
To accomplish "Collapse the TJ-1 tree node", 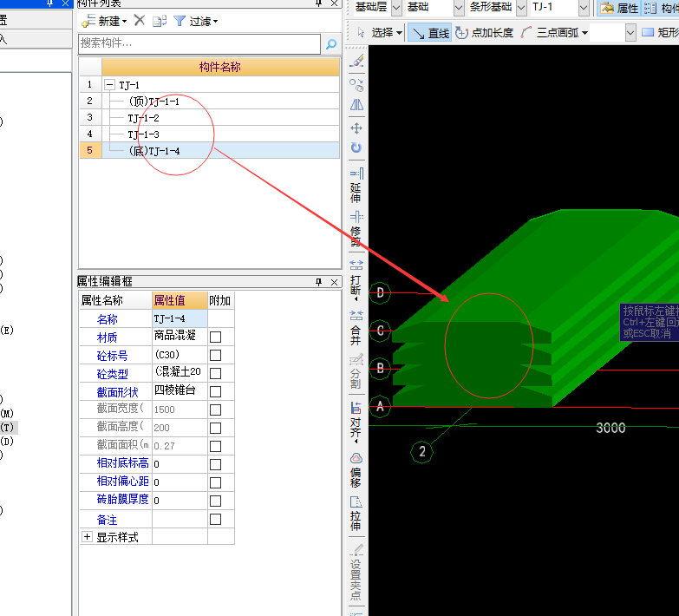I will pos(110,84).
